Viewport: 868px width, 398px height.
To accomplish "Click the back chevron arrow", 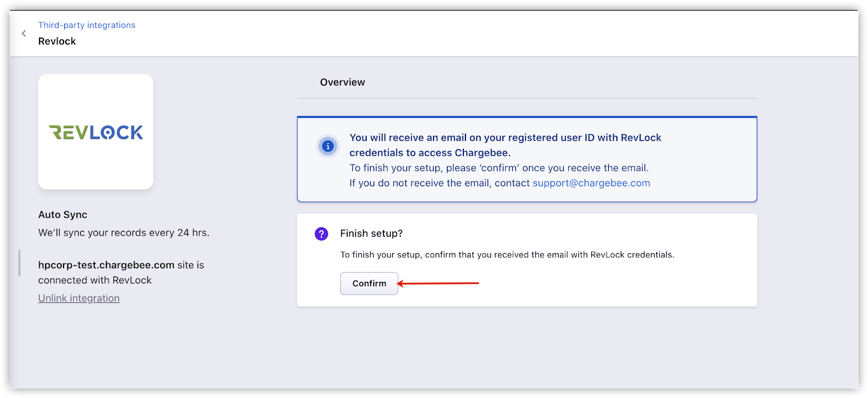I will click(x=24, y=33).
